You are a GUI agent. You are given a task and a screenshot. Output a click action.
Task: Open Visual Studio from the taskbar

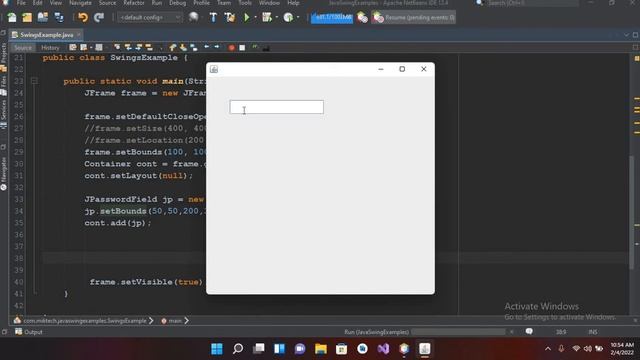tap(383, 349)
